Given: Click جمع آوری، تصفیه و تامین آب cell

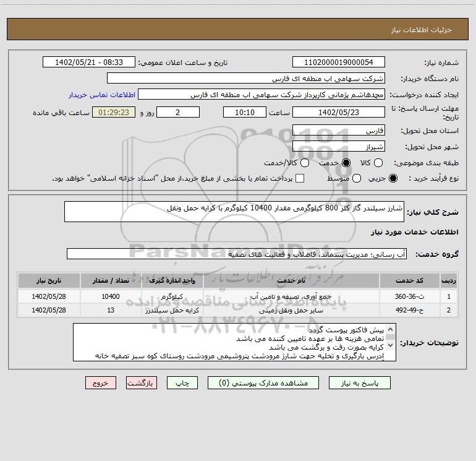Looking at the screenshot, I should [291, 296].
